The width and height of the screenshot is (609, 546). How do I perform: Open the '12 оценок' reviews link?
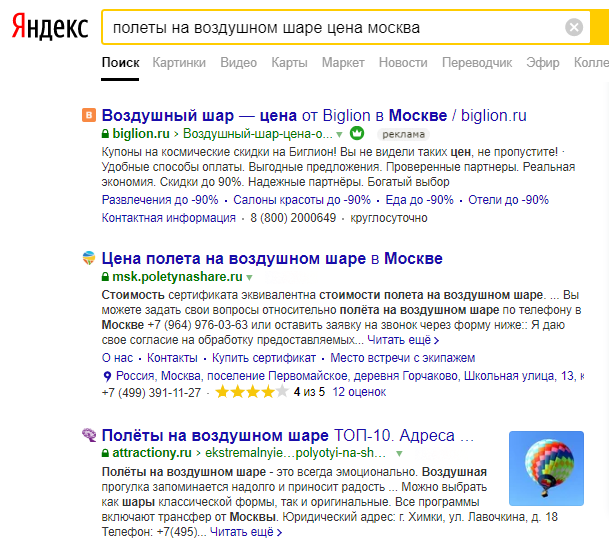359,392
